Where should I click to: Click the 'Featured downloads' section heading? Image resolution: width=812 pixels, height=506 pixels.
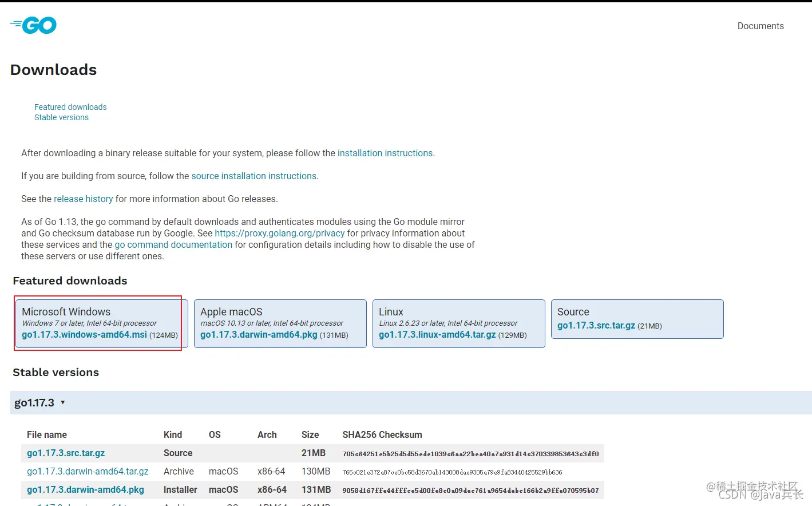pyautogui.click(x=70, y=280)
